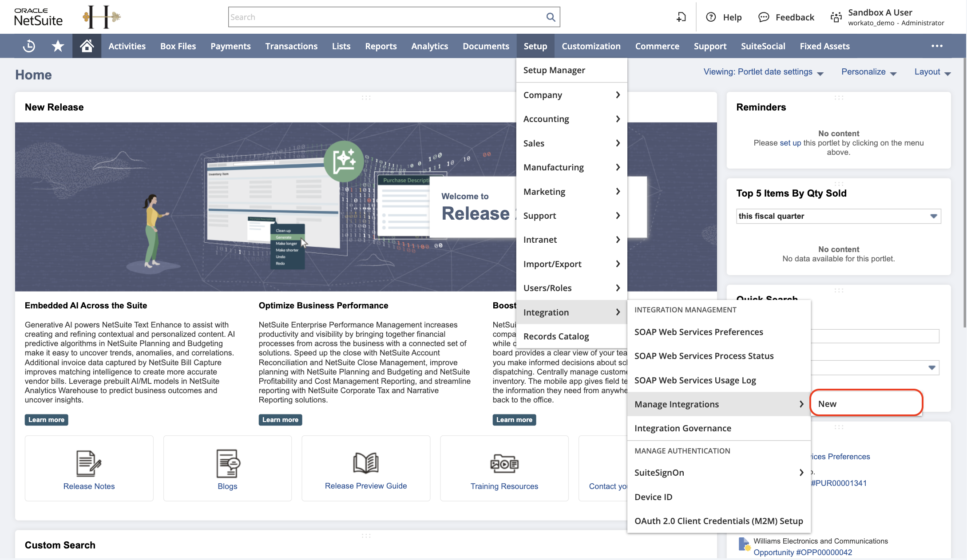
Task: Click the More options ellipsis icon
Action: click(937, 45)
